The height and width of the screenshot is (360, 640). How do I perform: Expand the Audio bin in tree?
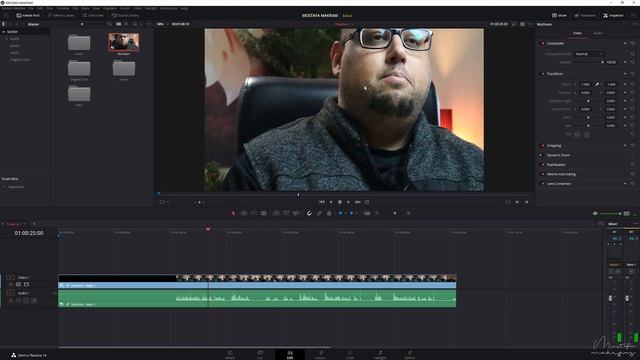point(7,39)
